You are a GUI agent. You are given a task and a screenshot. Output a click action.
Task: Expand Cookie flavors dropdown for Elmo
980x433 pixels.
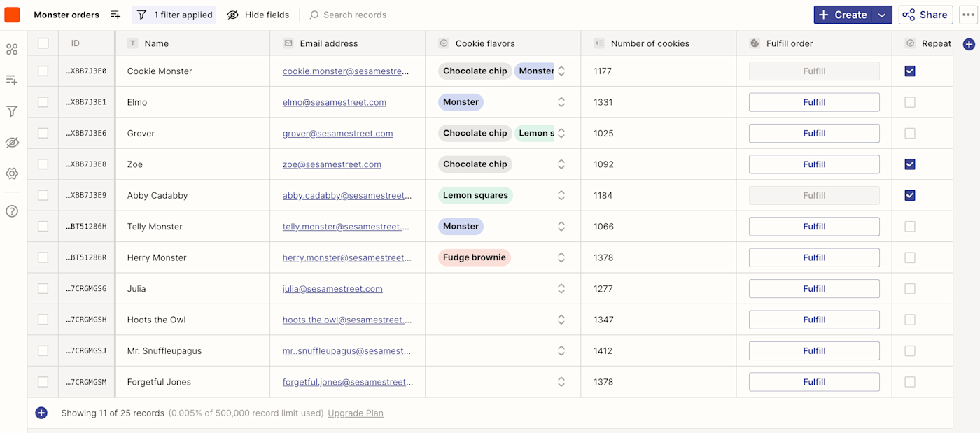561,102
